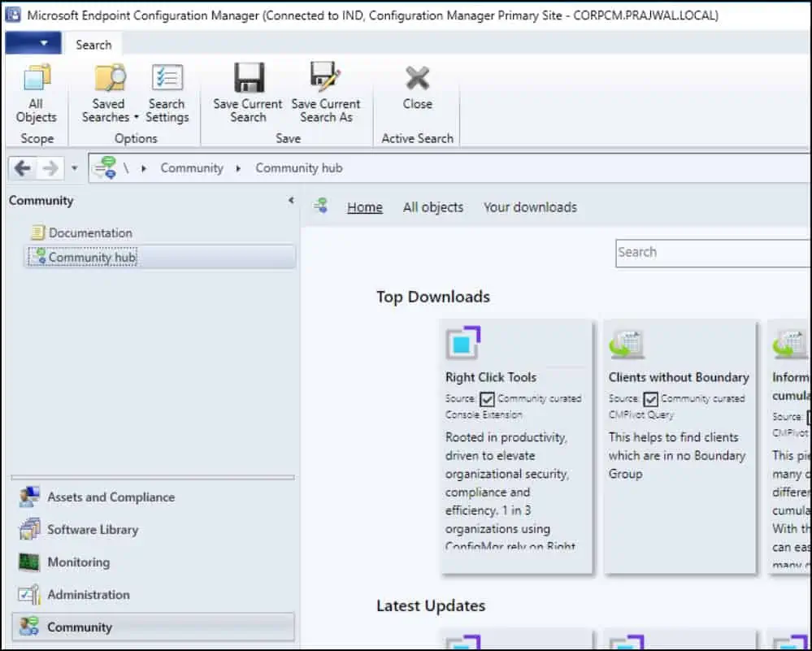Click the CMPivot Query type label
The width and height of the screenshot is (812, 651).
[641, 414]
